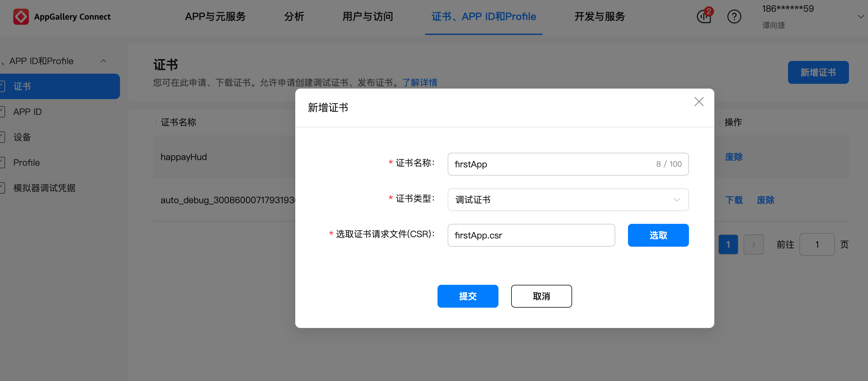
Task: Close the 新增证书 dialog with X
Action: tap(699, 102)
